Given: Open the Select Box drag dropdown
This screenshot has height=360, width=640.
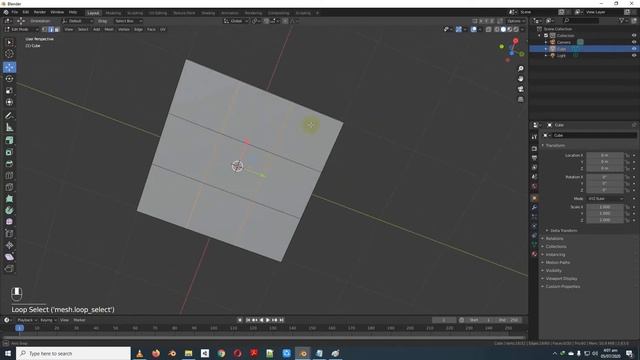Looking at the screenshot, I should 128,21.
